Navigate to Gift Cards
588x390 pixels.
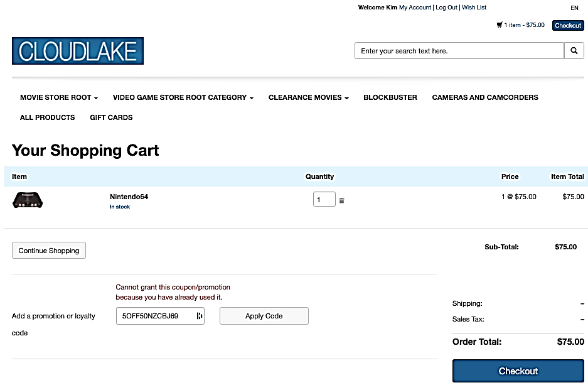111,117
